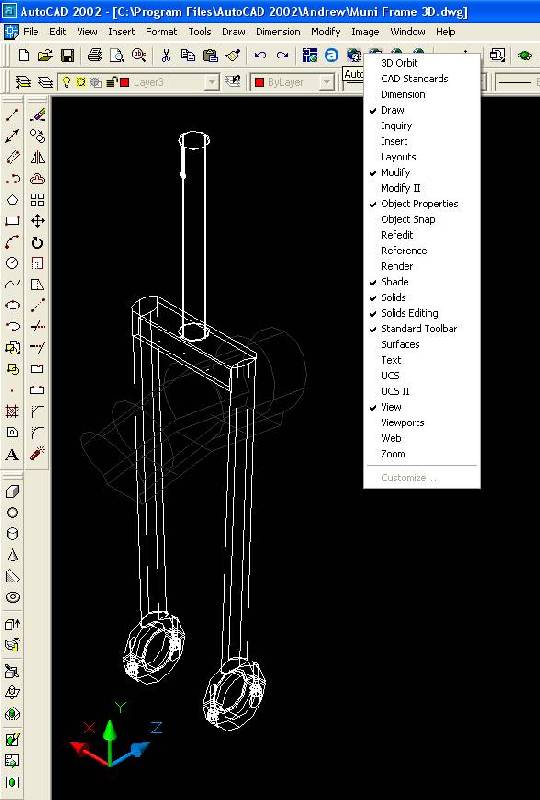The width and height of the screenshot is (540, 800).
Task: Click the Undo arrow
Action: coord(260,55)
